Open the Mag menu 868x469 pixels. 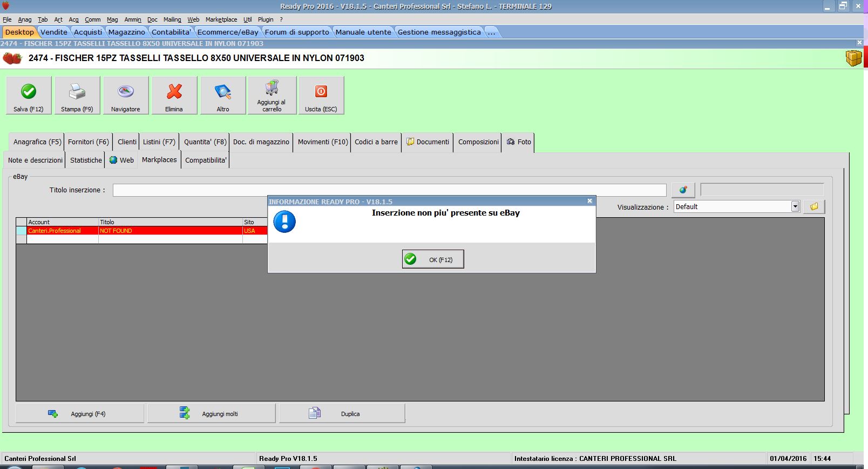[x=112, y=19]
